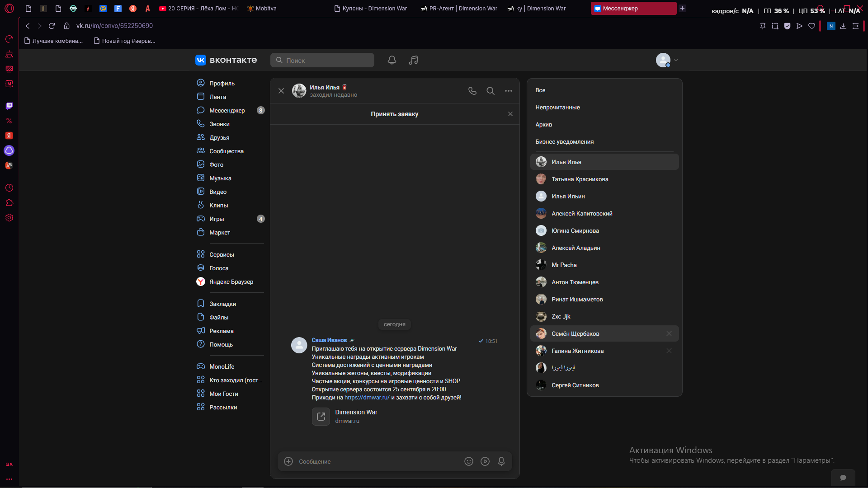Image resolution: width=868 pixels, height=488 pixels.
Task: Record a video message
Action: pyautogui.click(x=485, y=461)
